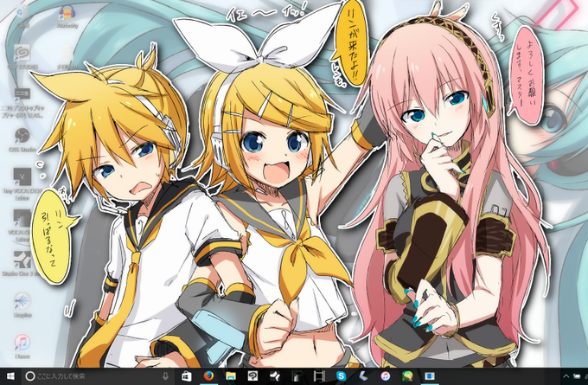Click the taskbar search input box
588x385 pixels.
tap(99, 376)
